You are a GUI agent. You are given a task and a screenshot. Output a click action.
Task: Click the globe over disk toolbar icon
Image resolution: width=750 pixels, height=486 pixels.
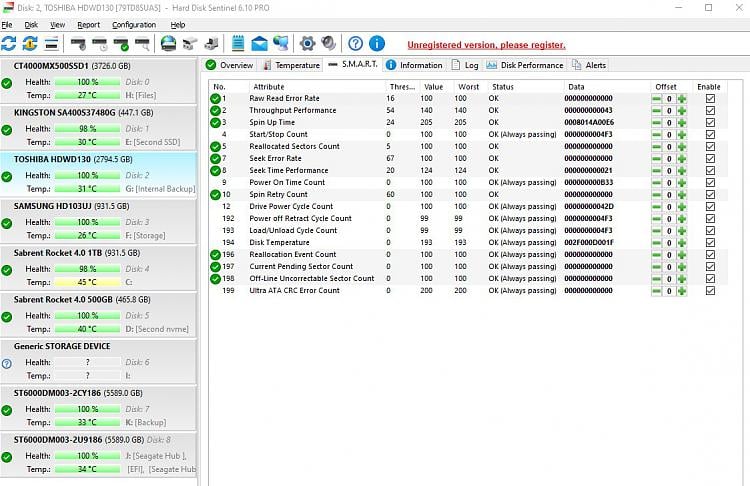tap(168, 44)
